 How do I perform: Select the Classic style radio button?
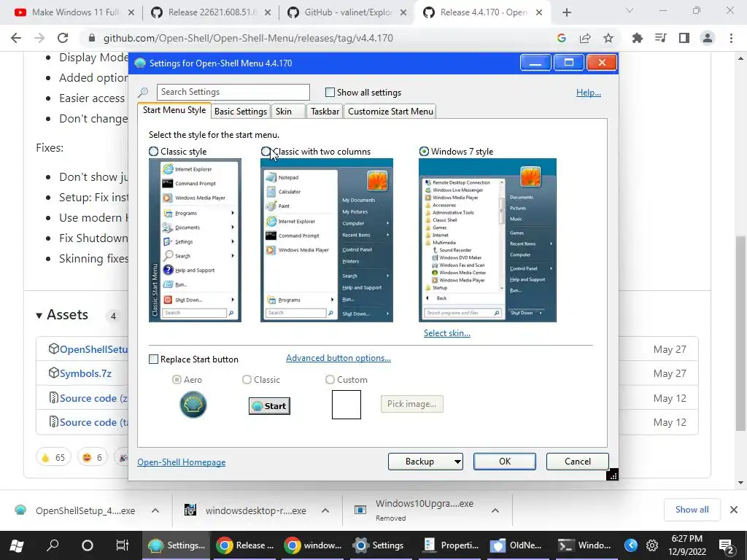[153, 152]
